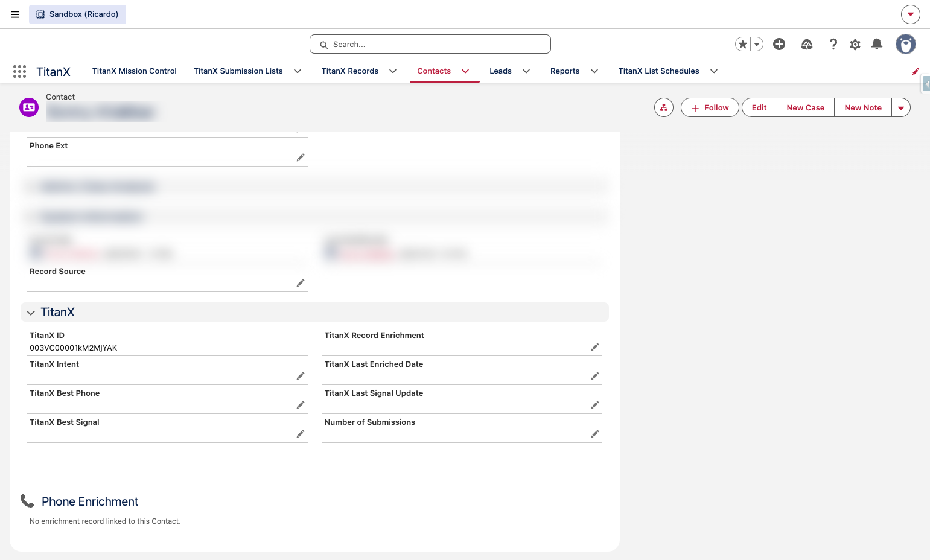Click the Favorites star icon
The image size is (930, 560).
click(x=743, y=44)
